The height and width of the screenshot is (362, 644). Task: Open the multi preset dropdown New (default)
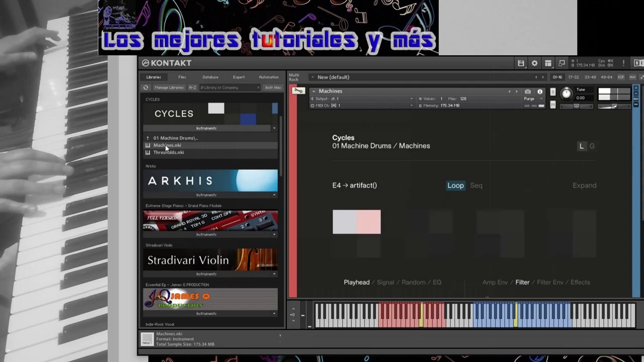(x=312, y=77)
